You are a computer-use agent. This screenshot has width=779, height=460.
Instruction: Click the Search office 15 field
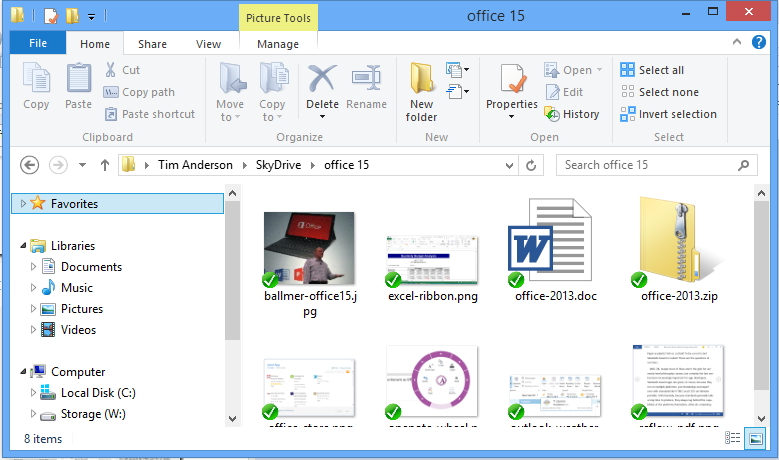[657, 165]
